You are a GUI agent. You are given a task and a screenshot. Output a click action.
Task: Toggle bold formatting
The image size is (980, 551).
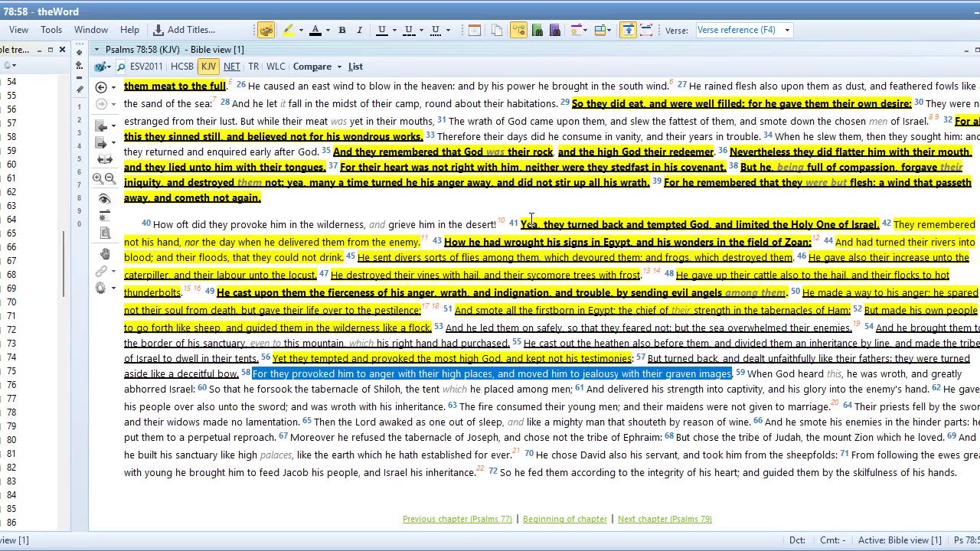pyautogui.click(x=342, y=30)
